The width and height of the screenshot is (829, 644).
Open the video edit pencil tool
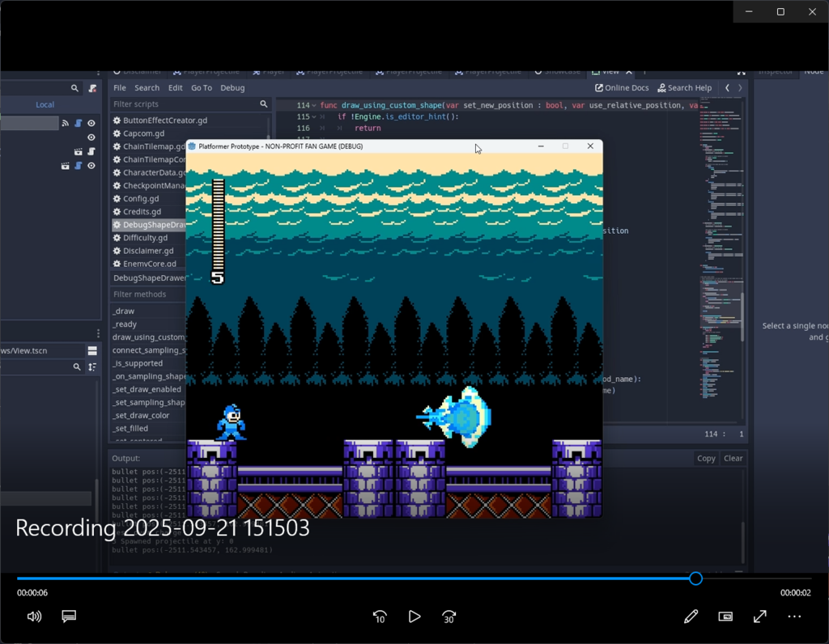tap(691, 616)
